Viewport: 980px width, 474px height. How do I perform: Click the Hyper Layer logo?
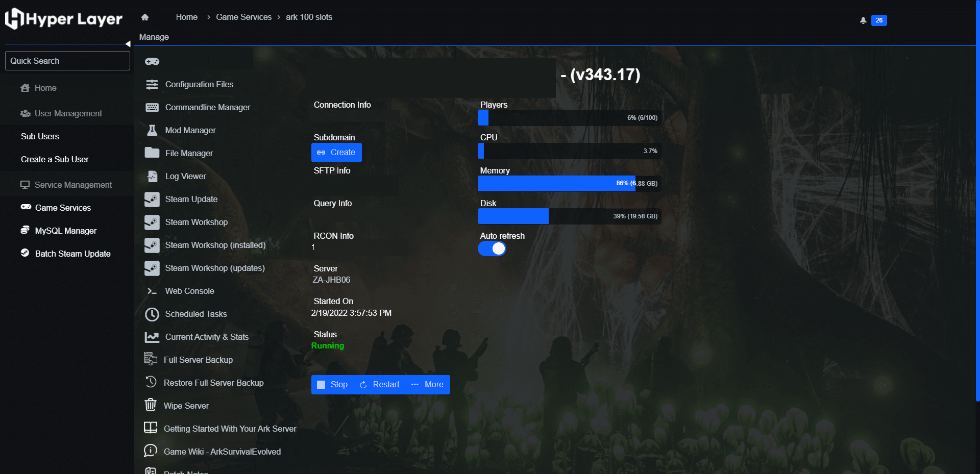pyautogui.click(x=64, y=19)
